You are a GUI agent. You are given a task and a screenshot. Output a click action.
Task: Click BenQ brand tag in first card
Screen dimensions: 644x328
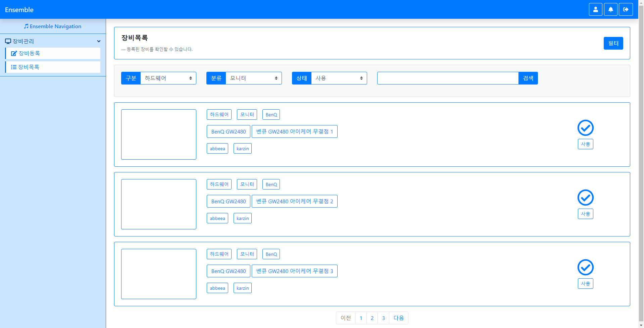tap(271, 114)
